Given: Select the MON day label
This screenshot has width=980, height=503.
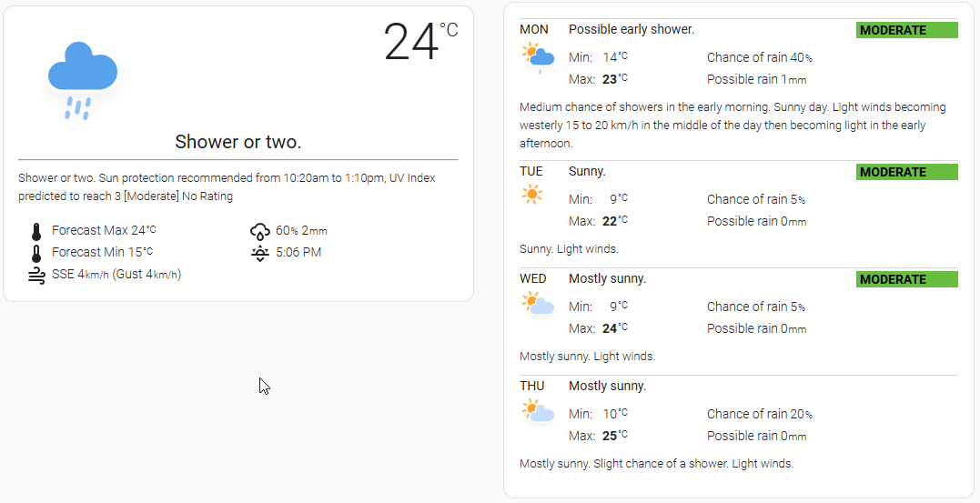Looking at the screenshot, I should (534, 30).
